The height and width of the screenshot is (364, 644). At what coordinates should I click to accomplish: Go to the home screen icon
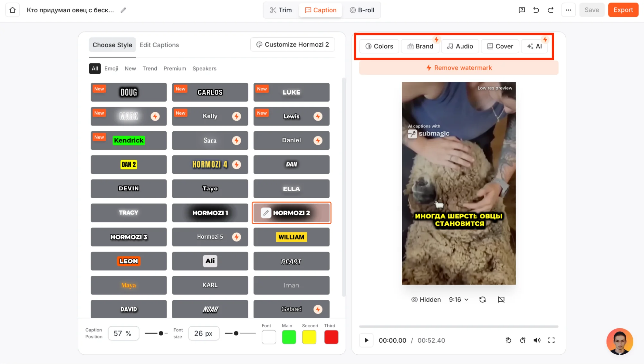pyautogui.click(x=13, y=10)
